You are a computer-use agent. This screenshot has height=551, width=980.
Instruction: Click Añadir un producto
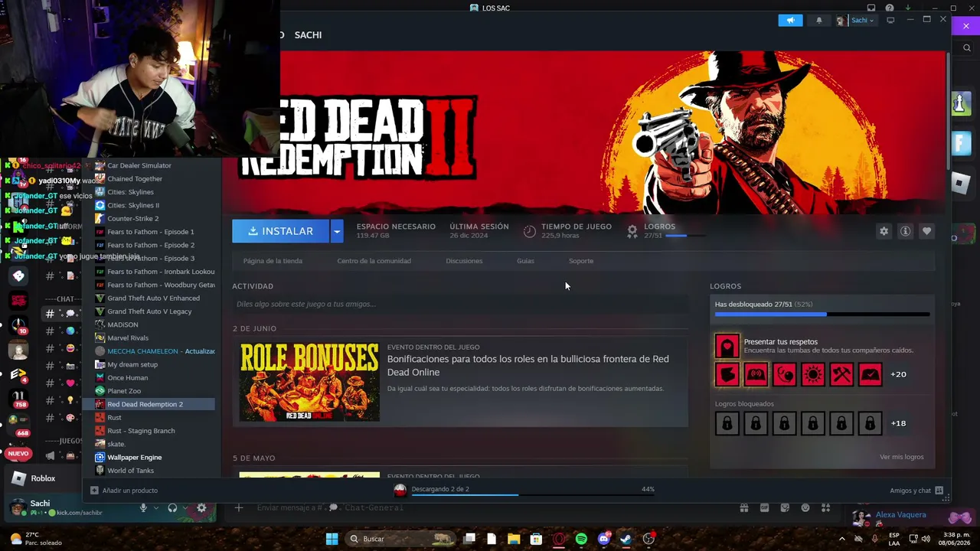125,491
